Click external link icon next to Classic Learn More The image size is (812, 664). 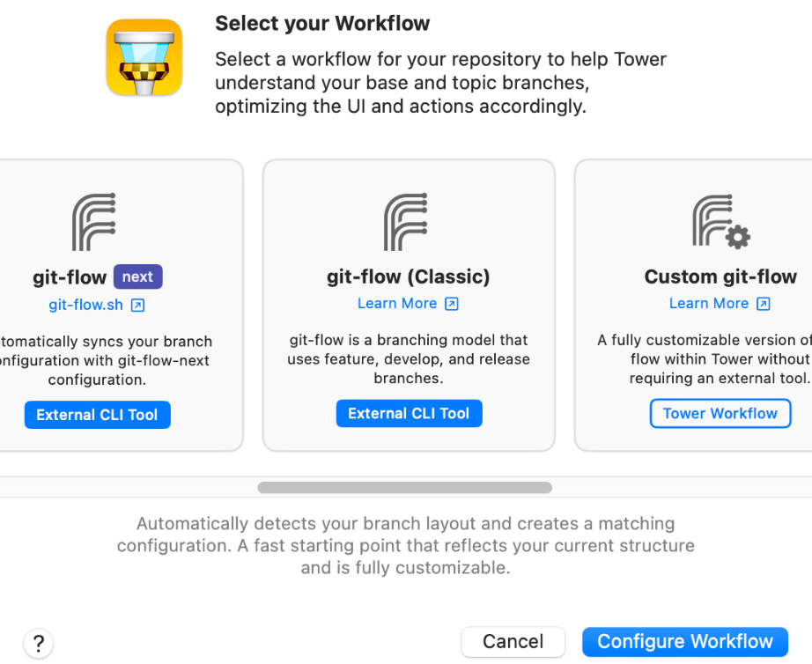(x=450, y=304)
